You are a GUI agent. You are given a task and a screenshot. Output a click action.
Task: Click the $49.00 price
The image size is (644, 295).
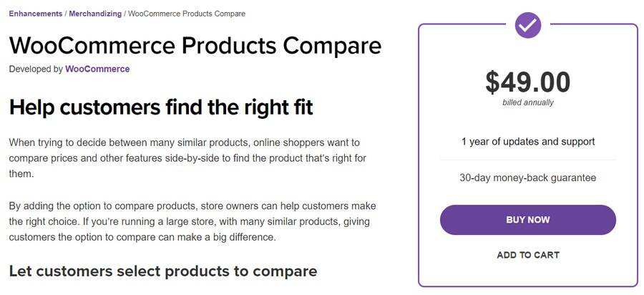[528, 82]
